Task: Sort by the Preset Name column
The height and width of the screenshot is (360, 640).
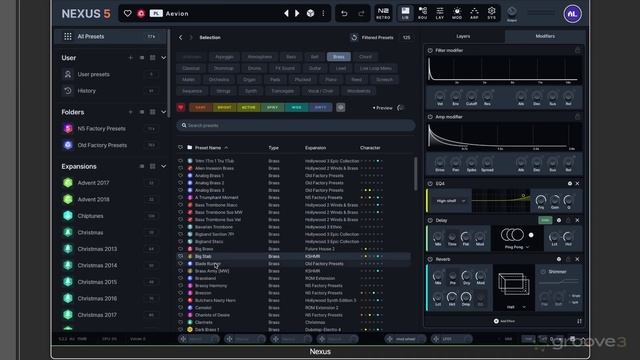Action: tap(208, 148)
